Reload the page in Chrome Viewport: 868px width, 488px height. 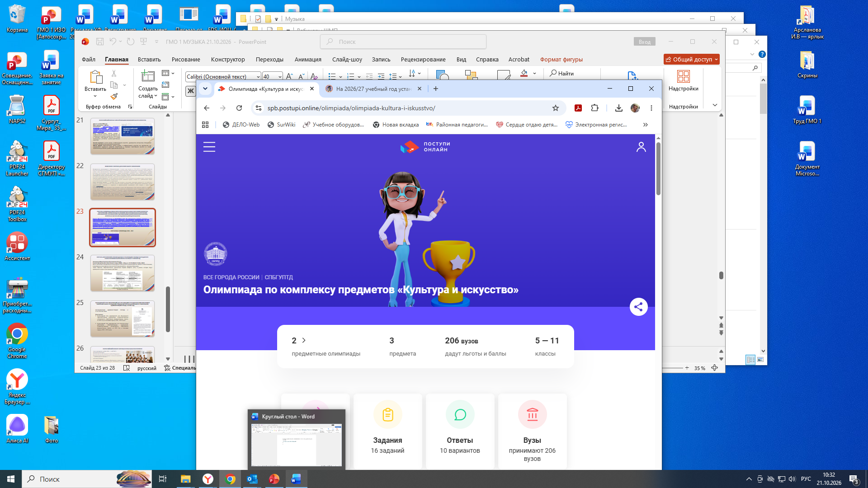point(239,108)
